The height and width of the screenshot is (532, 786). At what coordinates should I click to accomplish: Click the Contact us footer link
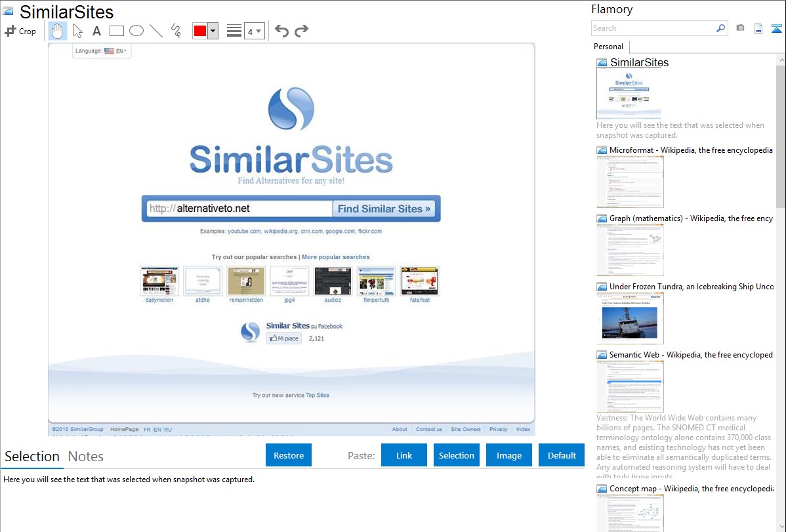(x=428, y=429)
